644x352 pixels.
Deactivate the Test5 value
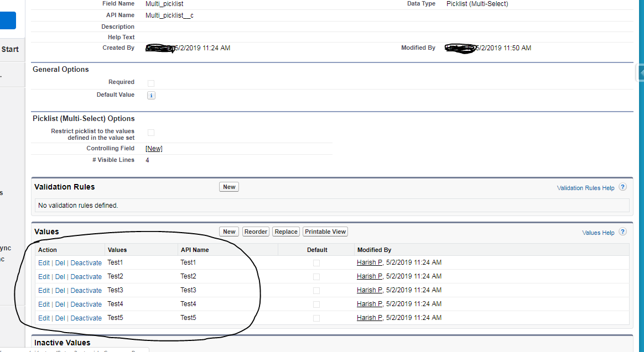click(x=86, y=318)
